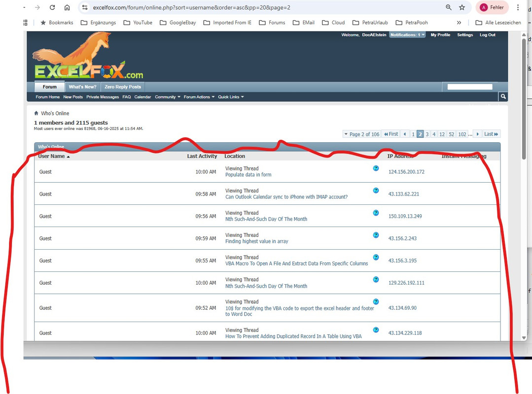The height and width of the screenshot is (394, 532).
Task: Open the YouTube bookmarks folder
Action: 138,23
